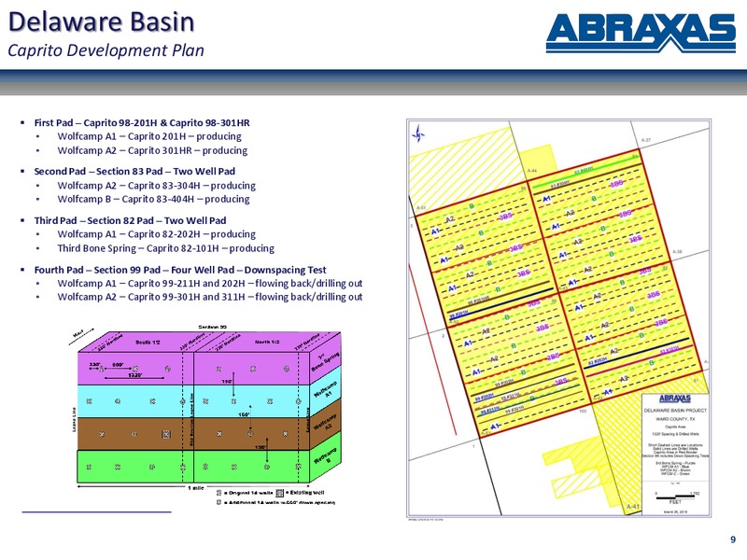Image resolution: width=747 pixels, height=560 pixels.
Task: Click the north arrow compass on the map
Action: [x=417, y=134]
